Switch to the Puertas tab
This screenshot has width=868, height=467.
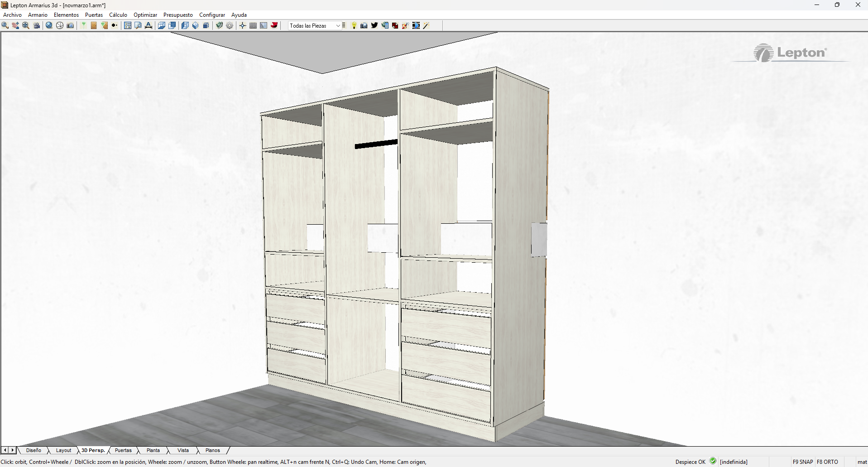tap(123, 450)
